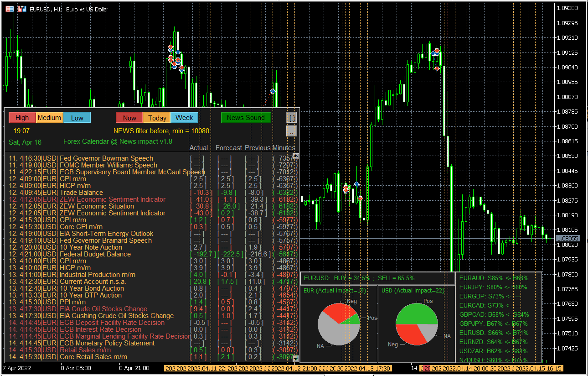Click the scroll-down arrow in news list
The height and width of the screenshot is (376, 588).
296,359
